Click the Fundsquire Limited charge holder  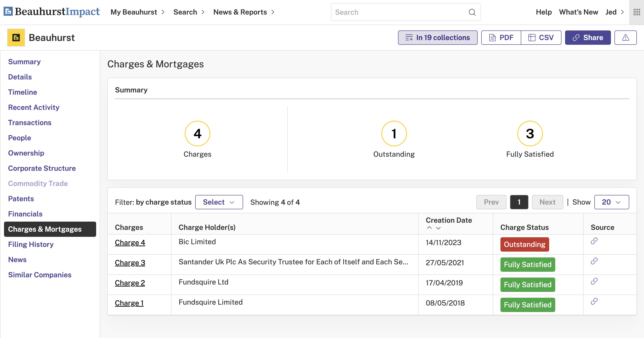coord(210,302)
